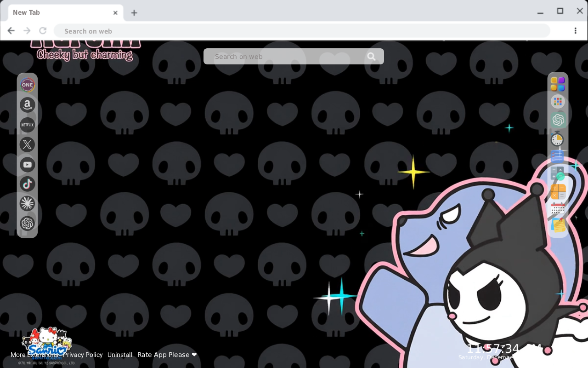Open the Privacy Policy link

pos(83,355)
